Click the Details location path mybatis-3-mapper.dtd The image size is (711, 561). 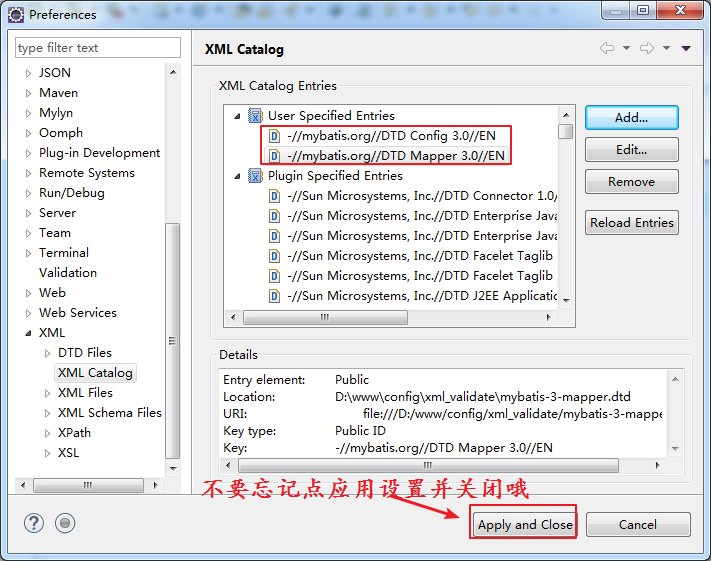coord(482,397)
